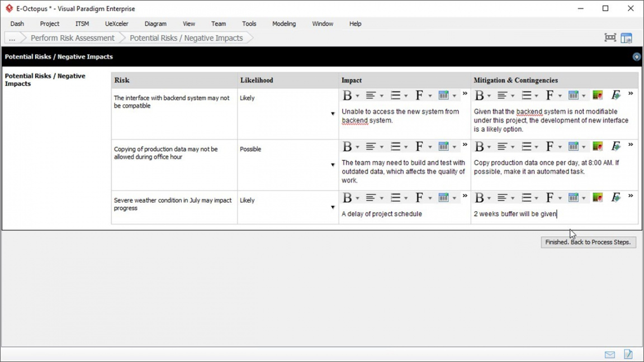Open the Likelihood dropdown for the production data risk
Screen dimensions: 644x362
333,165
